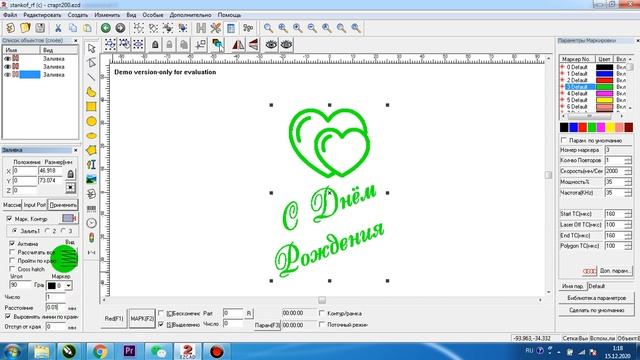
Task: Click the Lock object padlock icon
Action: click(155, 44)
